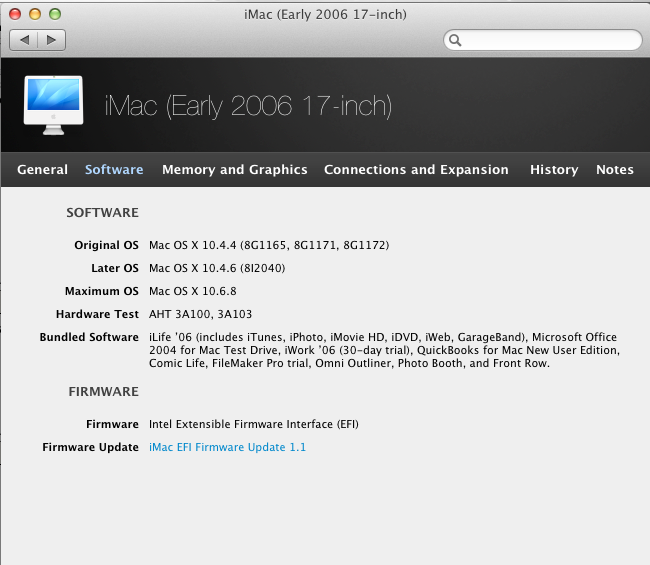Click the Later OS value 10.4.6 (8I2040)

(217, 268)
